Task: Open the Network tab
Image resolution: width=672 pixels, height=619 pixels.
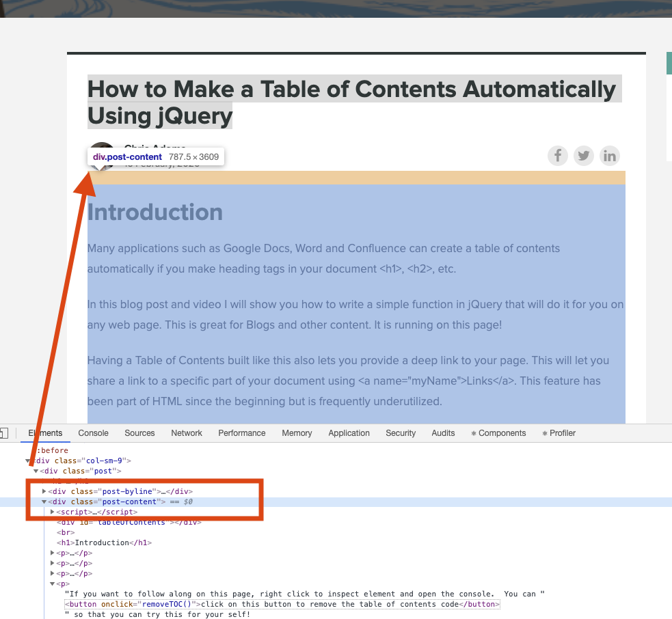Action: tap(187, 433)
